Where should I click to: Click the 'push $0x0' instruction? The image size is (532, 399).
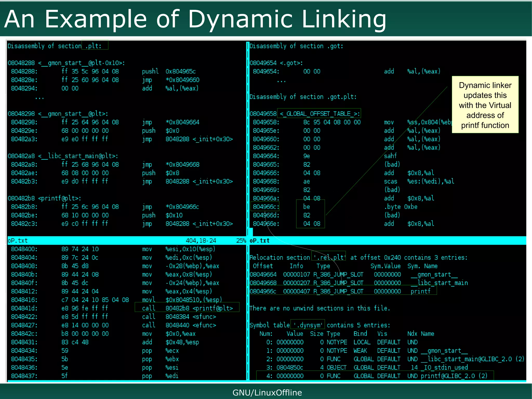pos(161,130)
